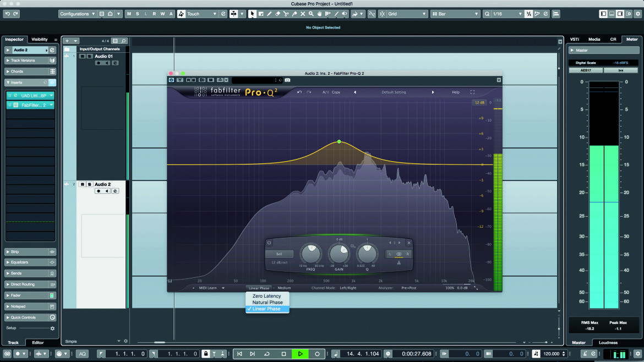The image size is (644, 362).
Task: Choose Zero Latency from the mode menu
Action: 266,296
